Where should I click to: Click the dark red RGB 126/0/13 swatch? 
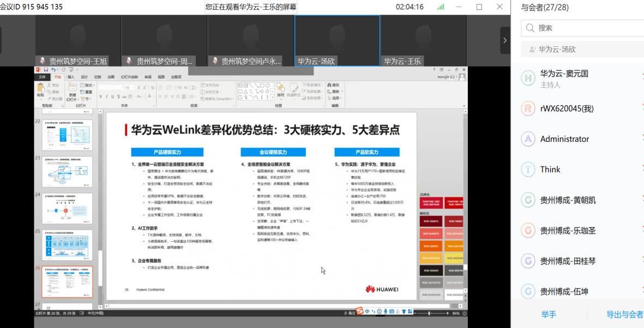431,221
